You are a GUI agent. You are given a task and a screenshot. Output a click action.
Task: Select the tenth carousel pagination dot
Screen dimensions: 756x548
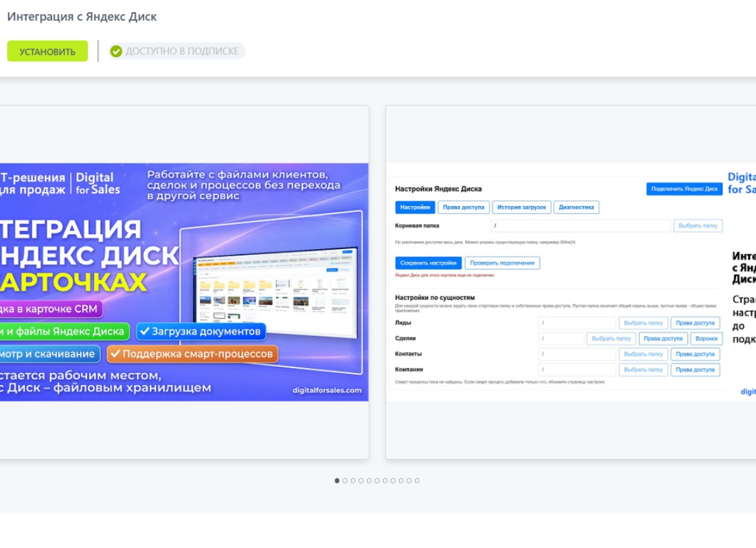coord(409,480)
